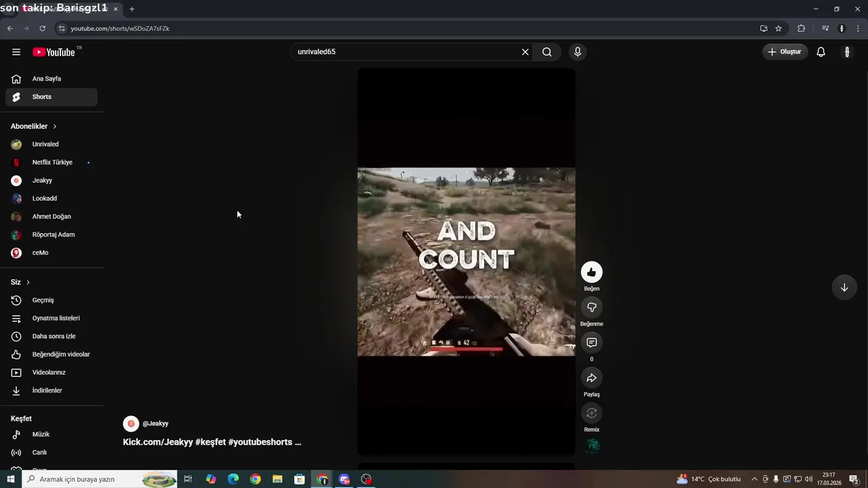
Task: Click the Jeakyy avatar beside the handle
Action: click(131, 424)
